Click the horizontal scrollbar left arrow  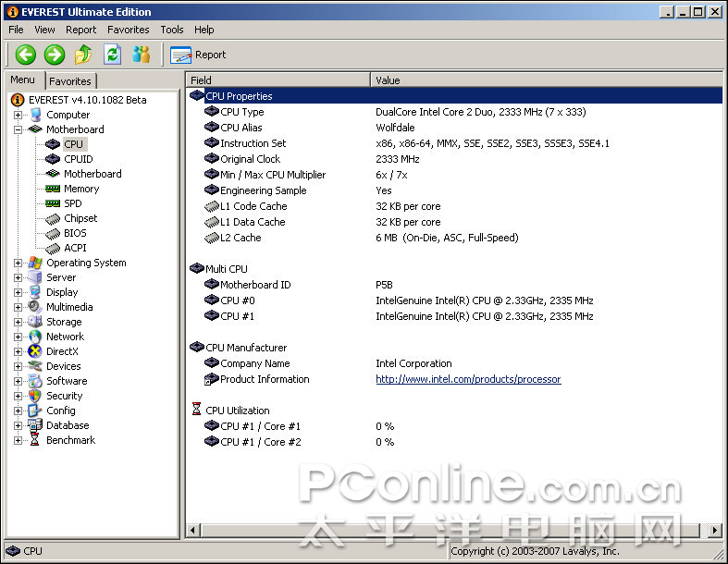tap(194, 530)
